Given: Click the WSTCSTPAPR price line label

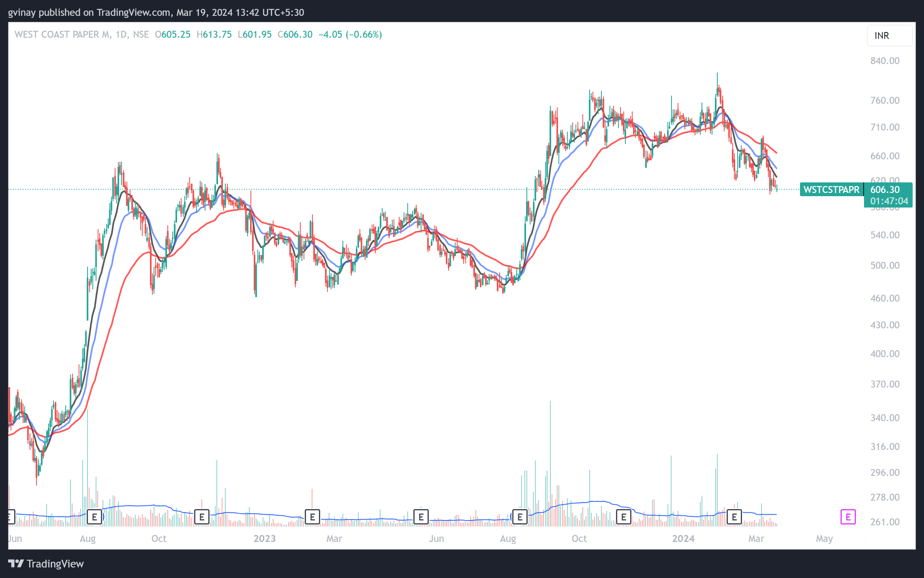Looking at the screenshot, I should (831, 190).
